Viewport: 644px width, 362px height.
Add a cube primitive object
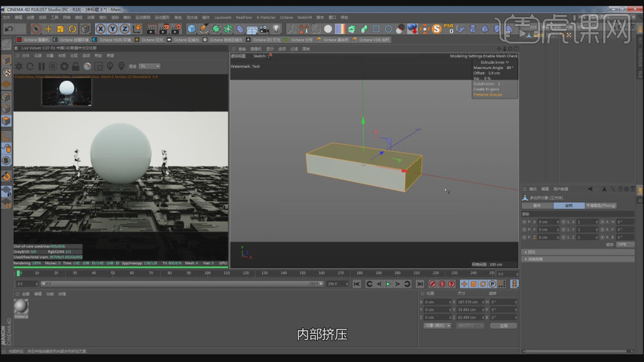[192, 29]
